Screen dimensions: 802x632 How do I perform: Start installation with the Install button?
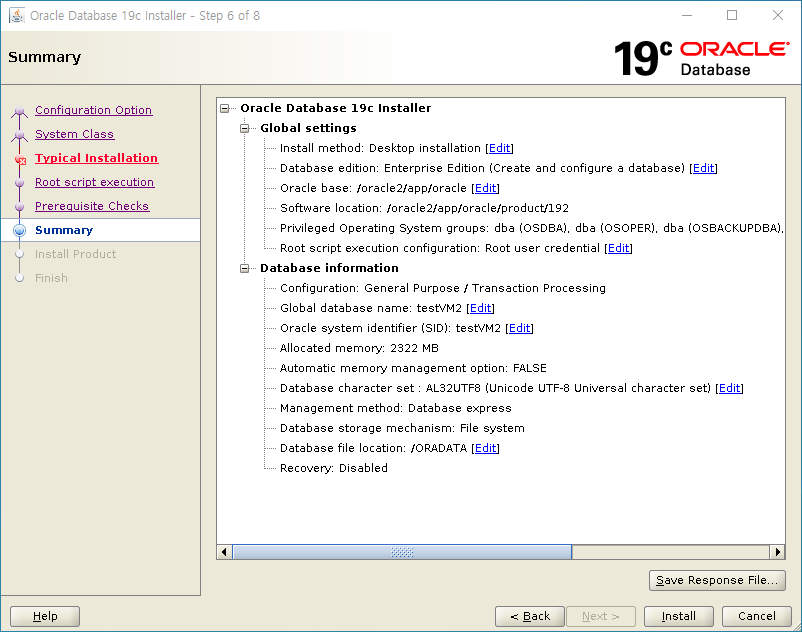(x=679, y=616)
